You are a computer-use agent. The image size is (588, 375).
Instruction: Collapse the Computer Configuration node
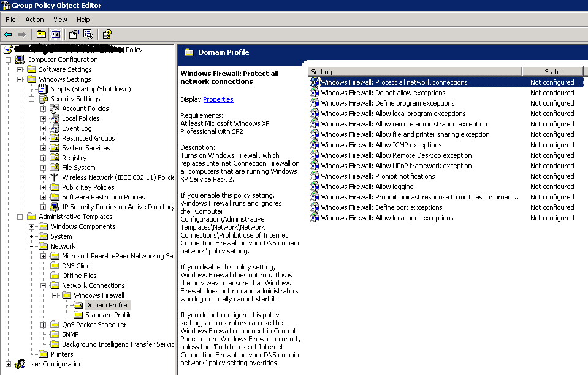click(8, 60)
